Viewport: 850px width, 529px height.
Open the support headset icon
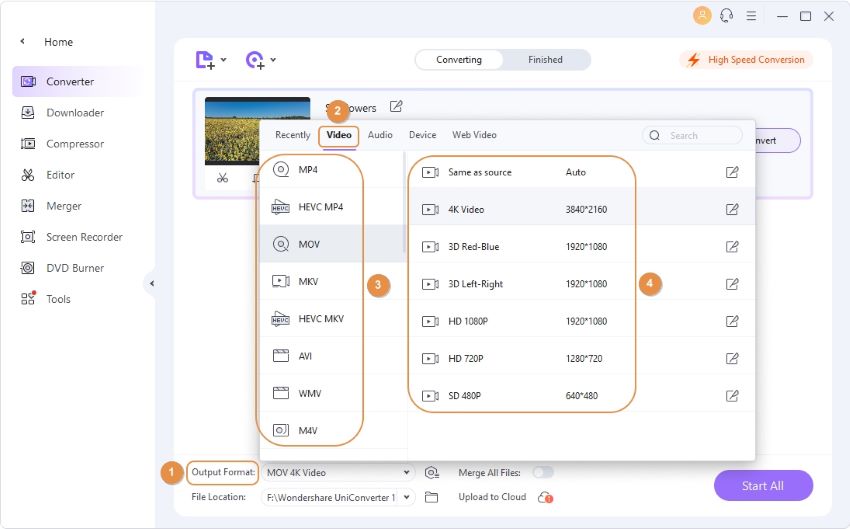[x=726, y=16]
